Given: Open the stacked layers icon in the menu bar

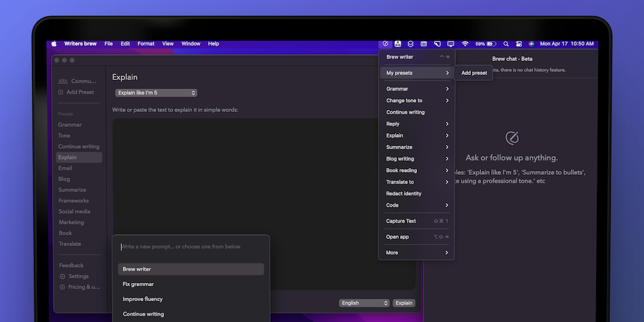Looking at the screenshot, I should click(410, 43).
